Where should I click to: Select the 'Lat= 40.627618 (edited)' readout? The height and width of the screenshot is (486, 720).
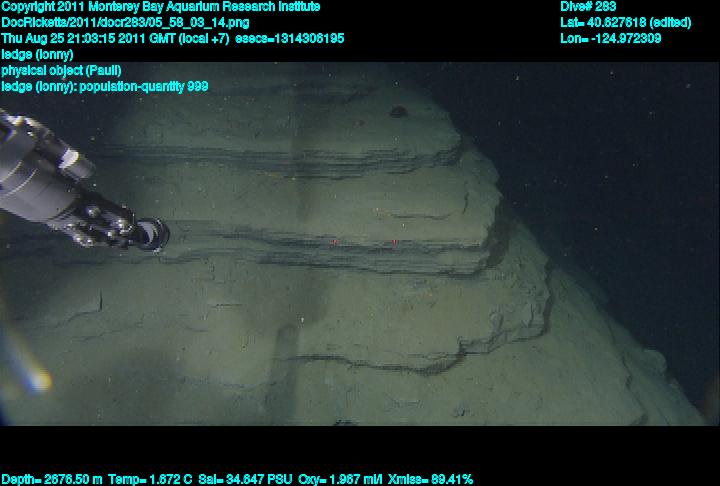pos(626,23)
